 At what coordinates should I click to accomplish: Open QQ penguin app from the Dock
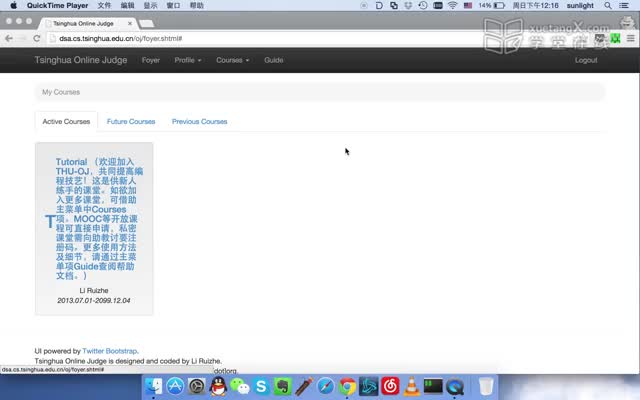pyautogui.click(x=218, y=386)
